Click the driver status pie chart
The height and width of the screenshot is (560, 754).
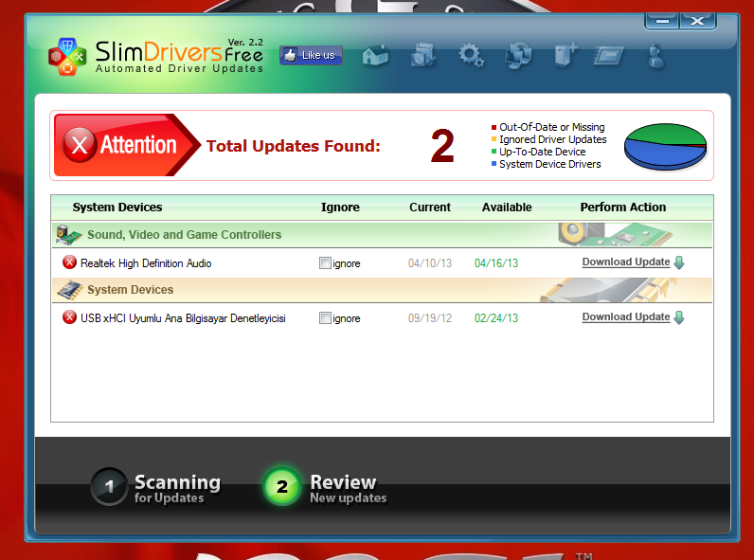tap(666, 146)
